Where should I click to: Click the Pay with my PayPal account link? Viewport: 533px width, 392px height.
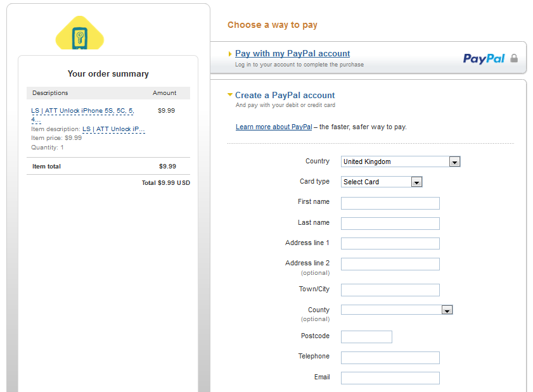click(x=292, y=54)
